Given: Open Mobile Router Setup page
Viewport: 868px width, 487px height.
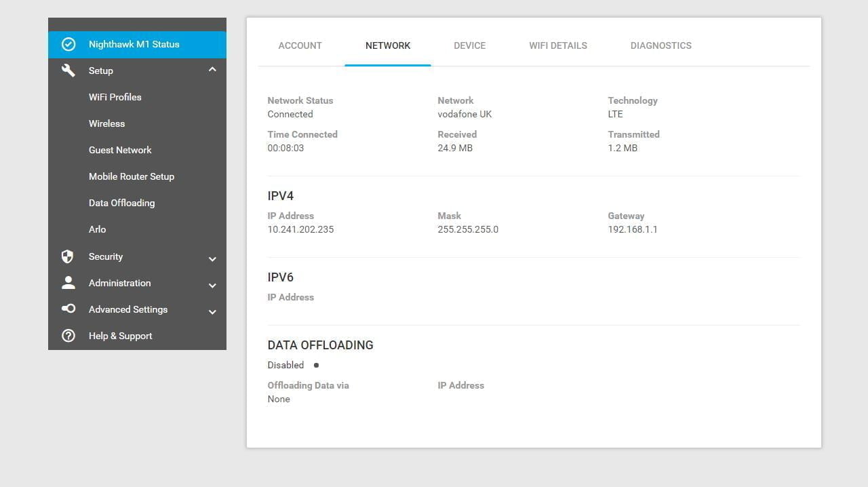Looking at the screenshot, I should pos(132,176).
